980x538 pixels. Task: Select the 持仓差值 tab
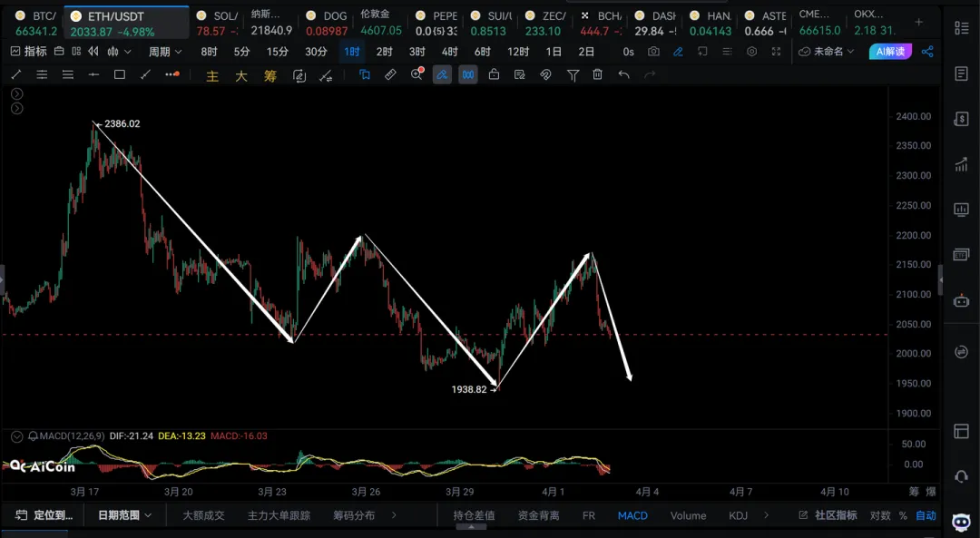[474, 515]
